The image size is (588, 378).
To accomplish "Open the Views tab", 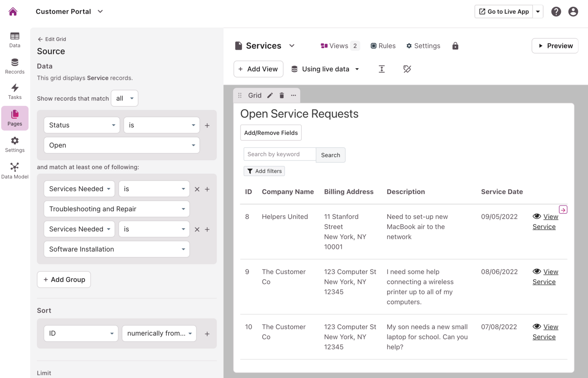I will [339, 46].
